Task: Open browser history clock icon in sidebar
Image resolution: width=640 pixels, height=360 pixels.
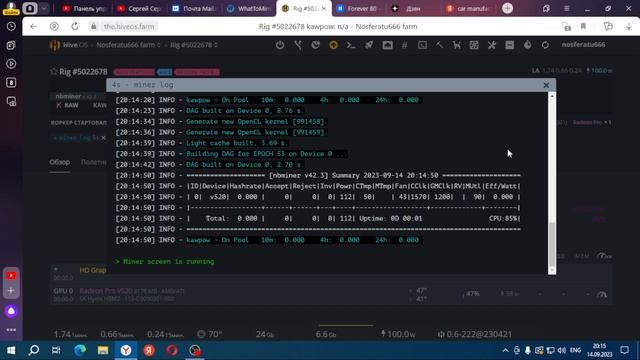Action: 11,27
